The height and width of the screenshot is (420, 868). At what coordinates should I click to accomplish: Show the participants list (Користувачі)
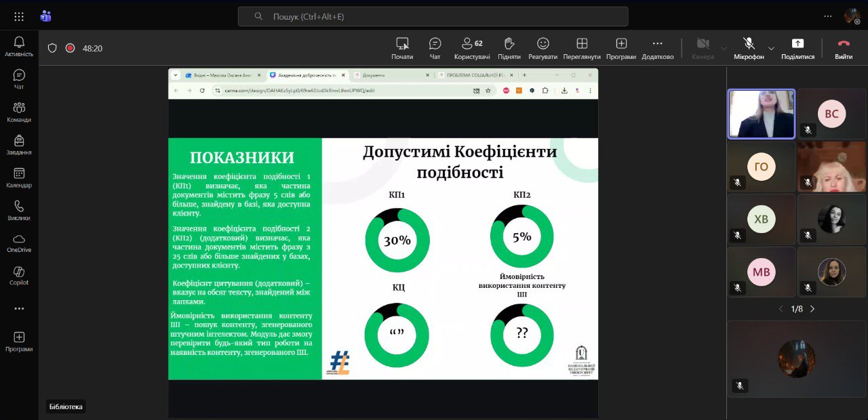pyautogui.click(x=472, y=48)
